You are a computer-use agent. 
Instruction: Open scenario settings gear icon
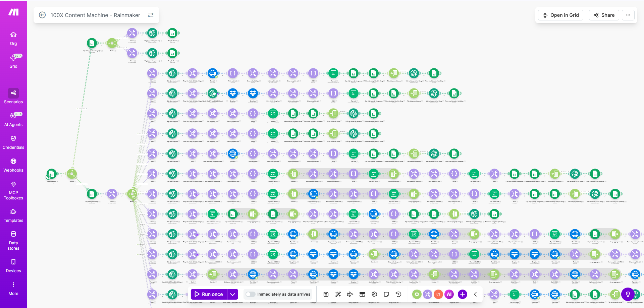(x=374, y=294)
